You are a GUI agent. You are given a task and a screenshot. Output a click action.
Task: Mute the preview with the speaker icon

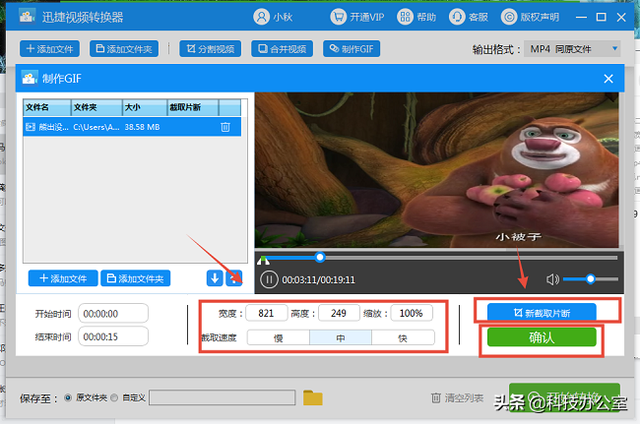(552, 280)
